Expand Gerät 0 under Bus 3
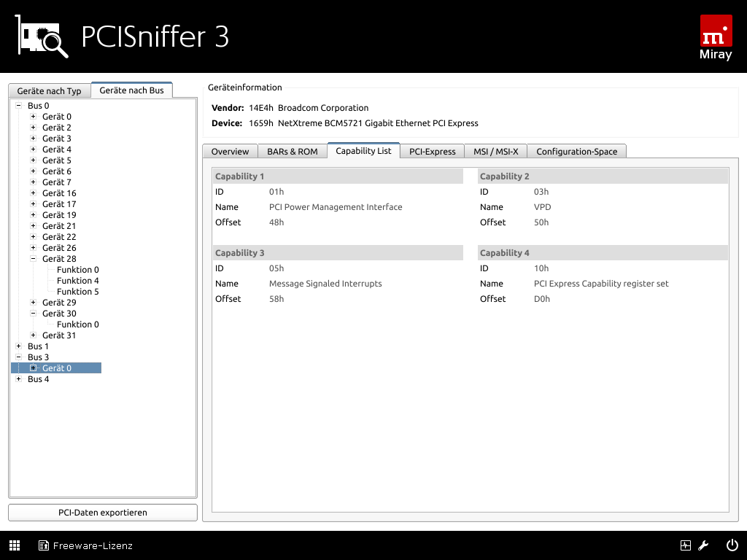This screenshot has height=560, width=747. coord(34,368)
